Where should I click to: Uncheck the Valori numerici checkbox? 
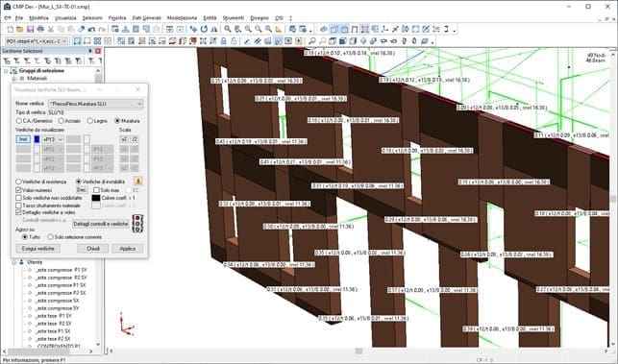[18, 190]
